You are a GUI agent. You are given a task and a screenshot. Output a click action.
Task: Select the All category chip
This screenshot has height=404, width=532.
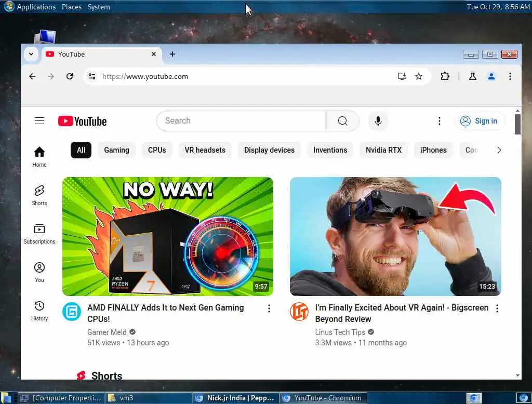(81, 150)
